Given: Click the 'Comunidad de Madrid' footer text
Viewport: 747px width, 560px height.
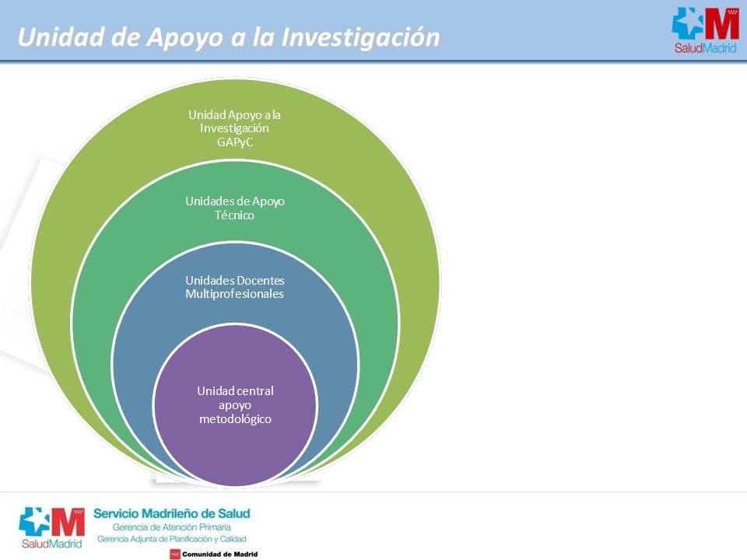Looking at the screenshot, I should click(220, 555).
